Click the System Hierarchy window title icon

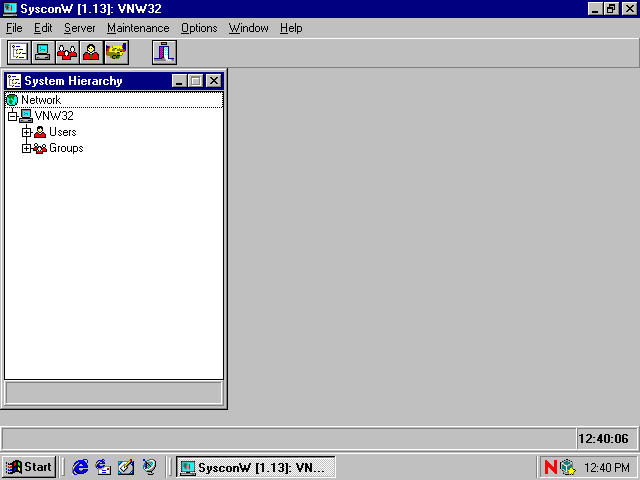(x=14, y=81)
